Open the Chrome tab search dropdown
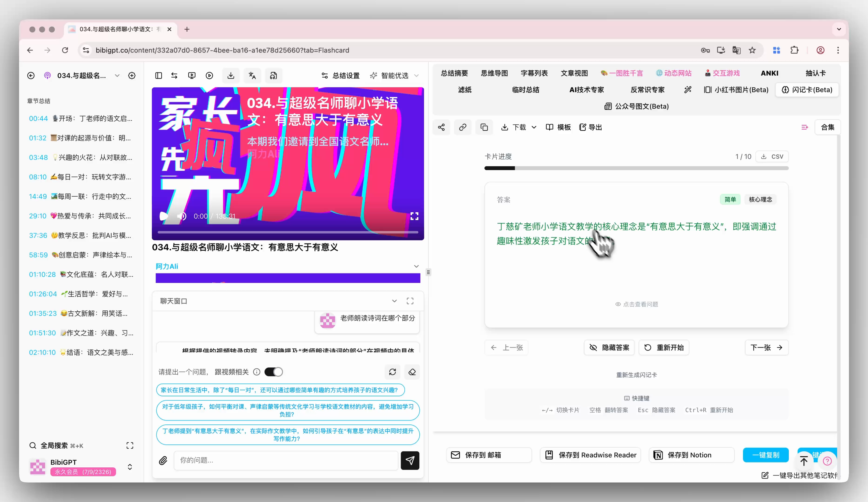Screen dimensions: 868x502 pos(839,29)
